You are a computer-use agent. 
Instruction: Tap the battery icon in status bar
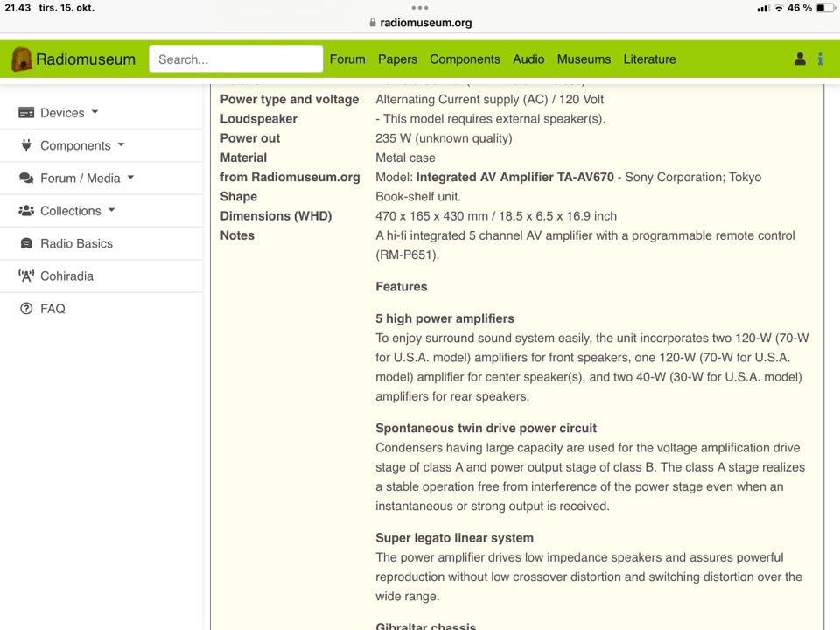click(825, 8)
